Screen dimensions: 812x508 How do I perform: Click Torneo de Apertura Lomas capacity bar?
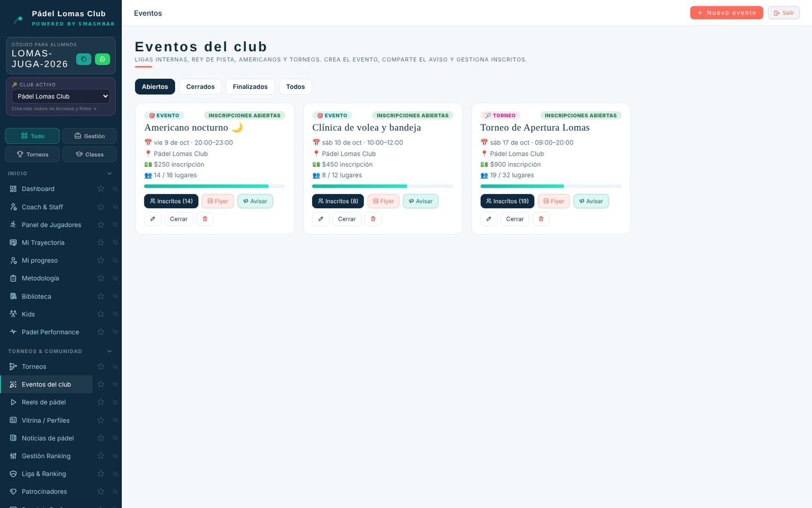tap(551, 186)
